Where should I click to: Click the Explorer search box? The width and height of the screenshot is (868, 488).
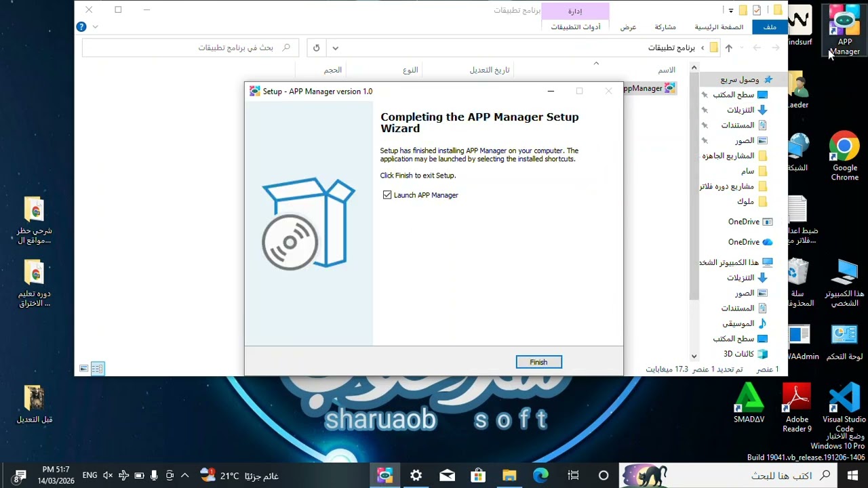[190, 48]
